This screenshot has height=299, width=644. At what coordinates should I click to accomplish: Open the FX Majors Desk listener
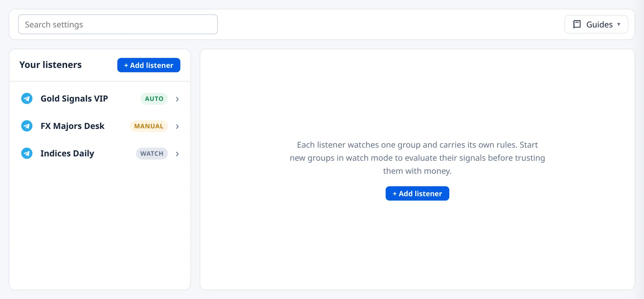100,126
